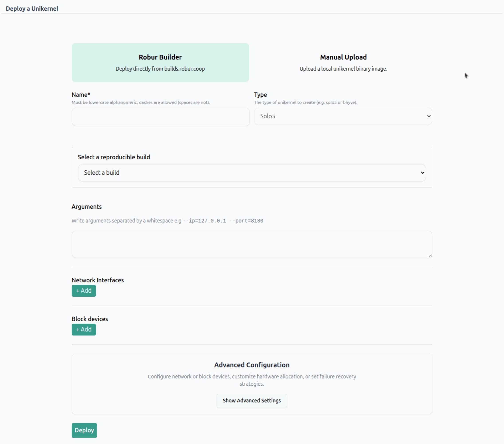Add a network interface
Viewport: 504px width, 444px height.
(84, 291)
